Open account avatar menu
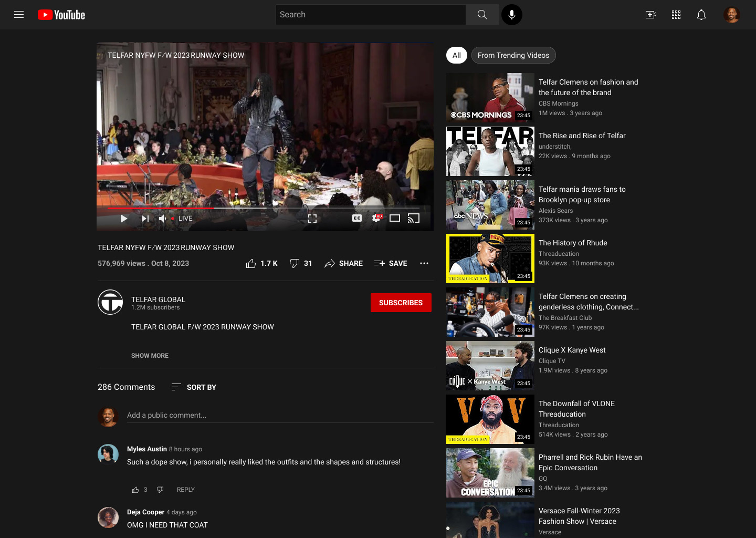The width and height of the screenshot is (756, 538). point(731,15)
